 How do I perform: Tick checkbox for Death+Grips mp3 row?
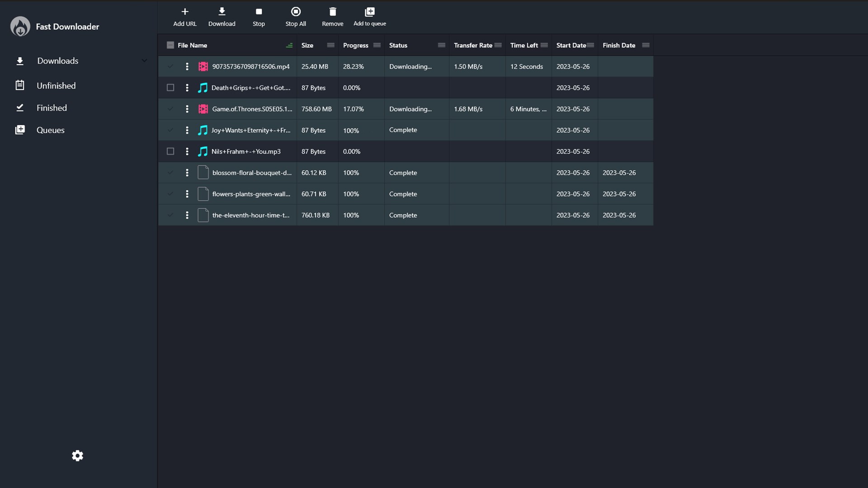(x=170, y=88)
